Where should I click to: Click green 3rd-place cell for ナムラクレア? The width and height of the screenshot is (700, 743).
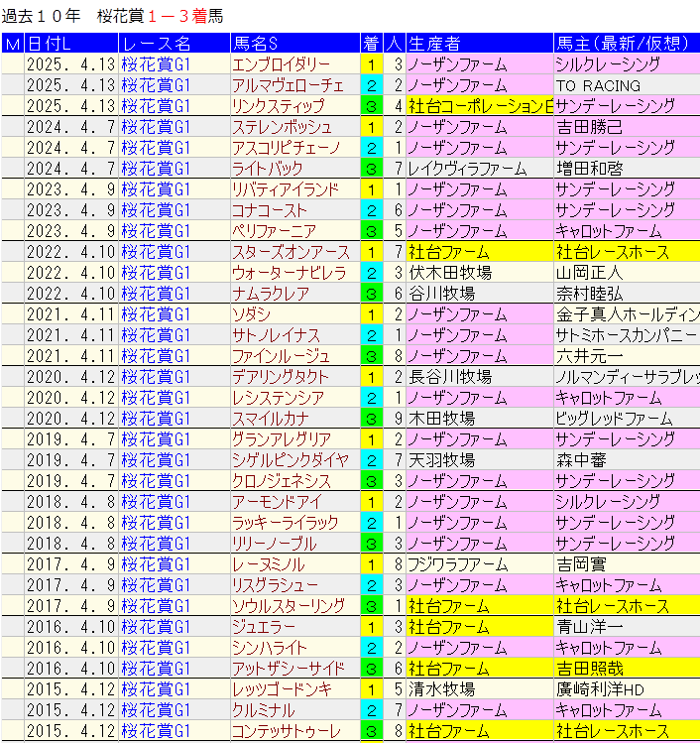[372, 294]
